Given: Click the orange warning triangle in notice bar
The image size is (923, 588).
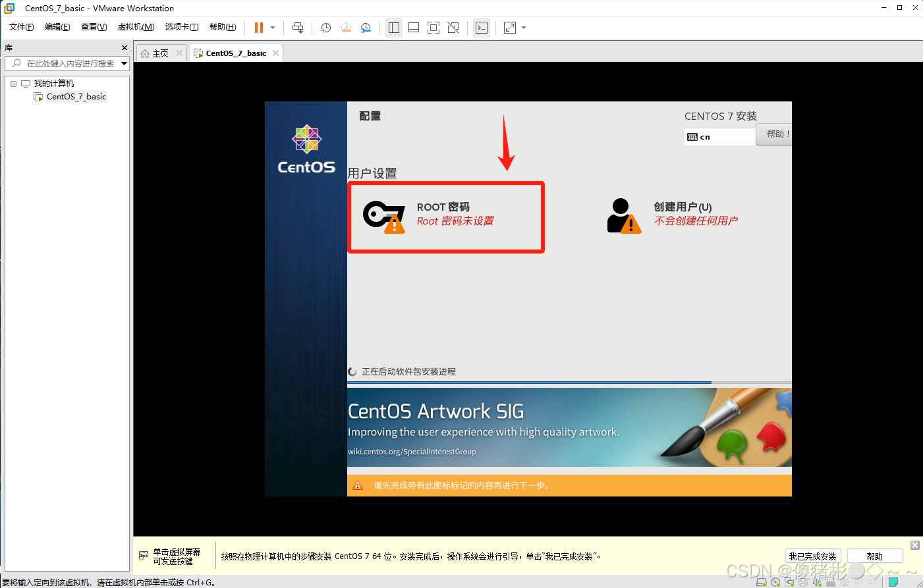Looking at the screenshot, I should click(x=358, y=485).
